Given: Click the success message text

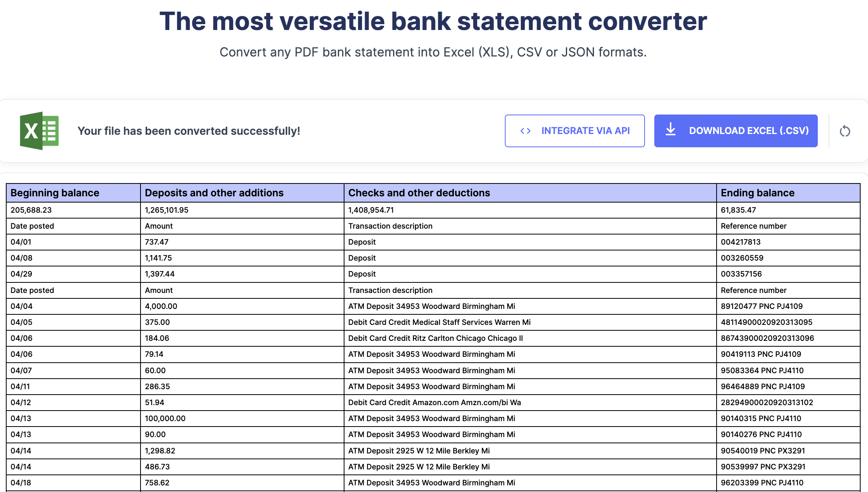Looking at the screenshot, I should (188, 131).
